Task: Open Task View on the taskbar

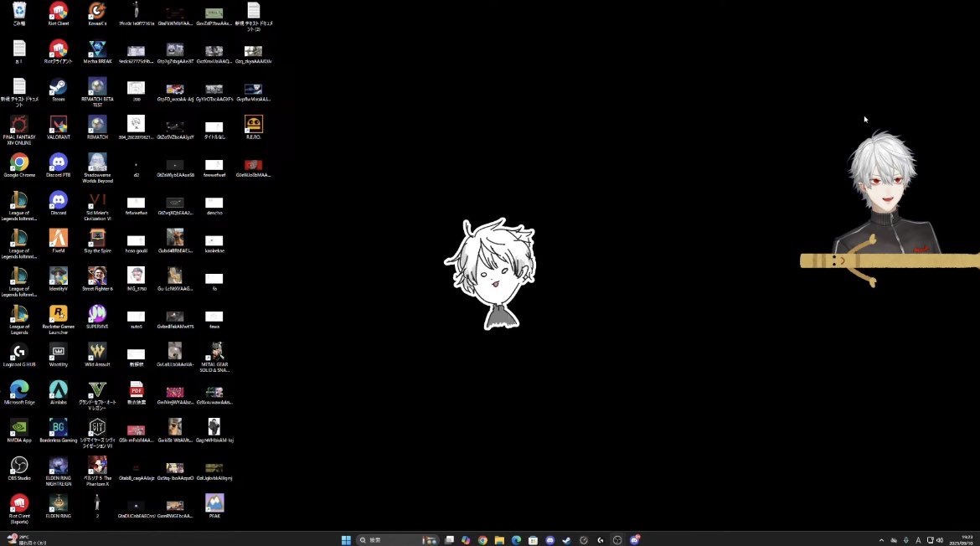Action: (449, 540)
